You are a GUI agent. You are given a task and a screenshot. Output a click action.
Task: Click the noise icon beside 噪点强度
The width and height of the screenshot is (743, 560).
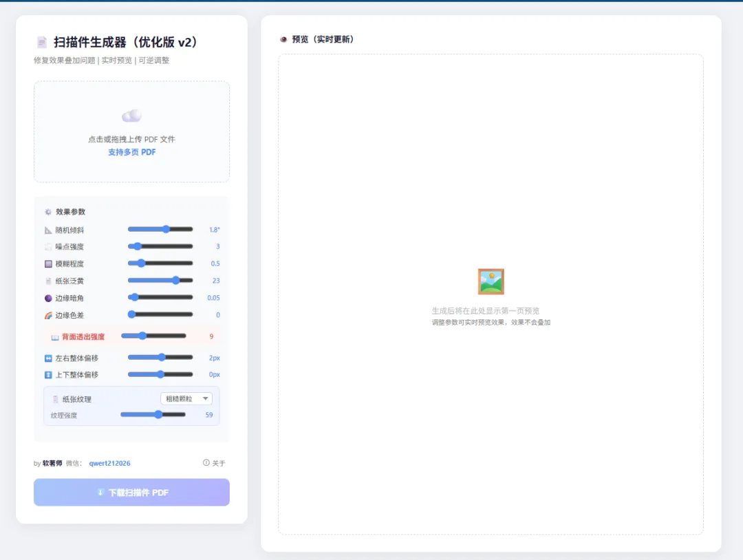pyautogui.click(x=48, y=247)
